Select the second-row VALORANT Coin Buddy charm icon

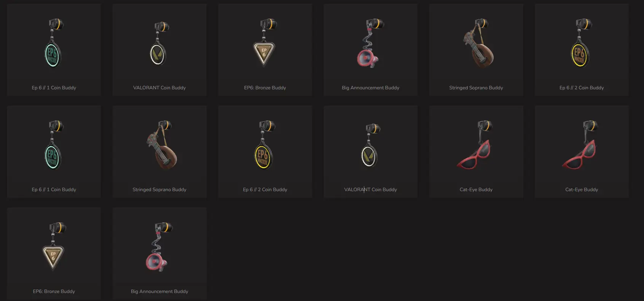pyautogui.click(x=371, y=146)
